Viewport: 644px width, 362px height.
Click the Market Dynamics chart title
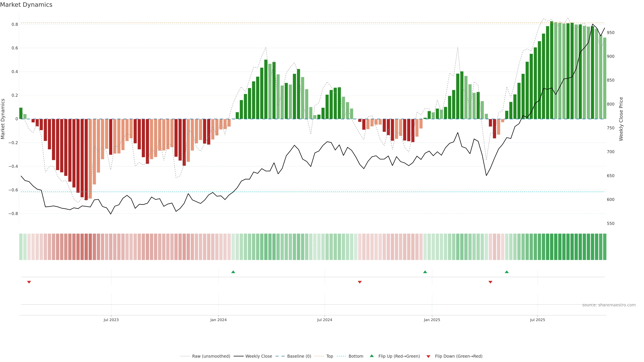click(x=26, y=5)
